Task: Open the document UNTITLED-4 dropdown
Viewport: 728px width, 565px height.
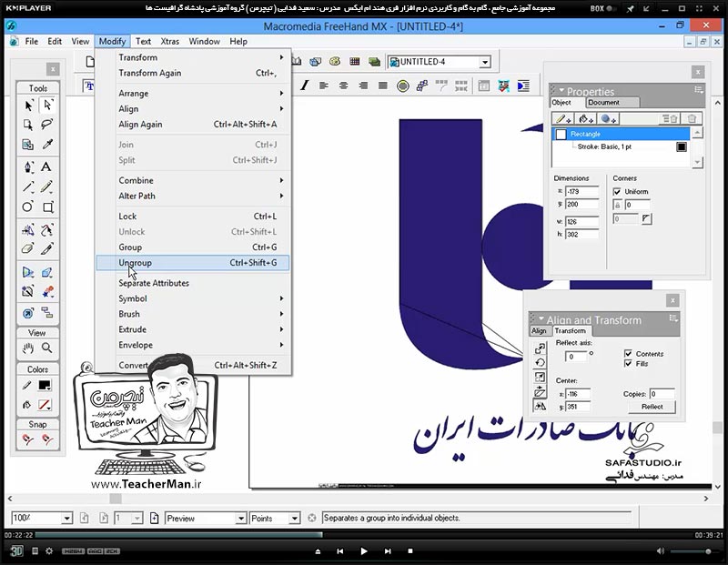Action: pos(485,62)
